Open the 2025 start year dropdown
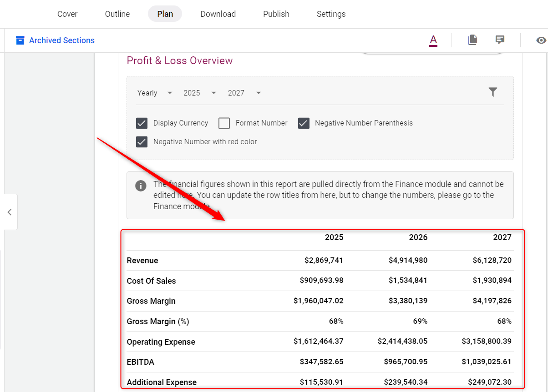Screen dimensions: 548x392 click(200, 93)
